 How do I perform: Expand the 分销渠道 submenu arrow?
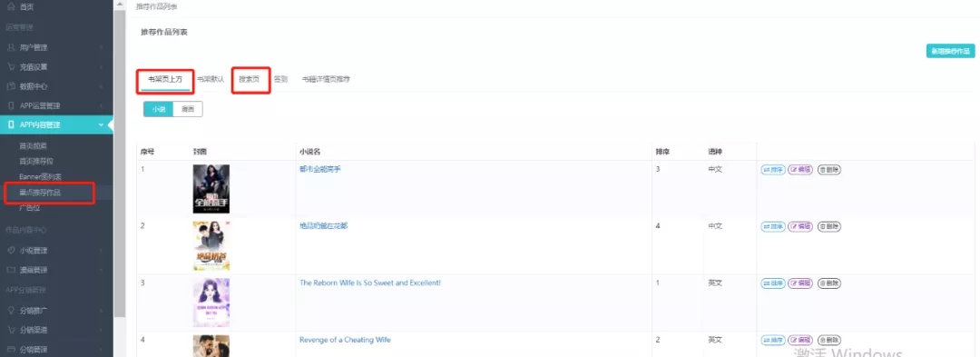coord(102,330)
